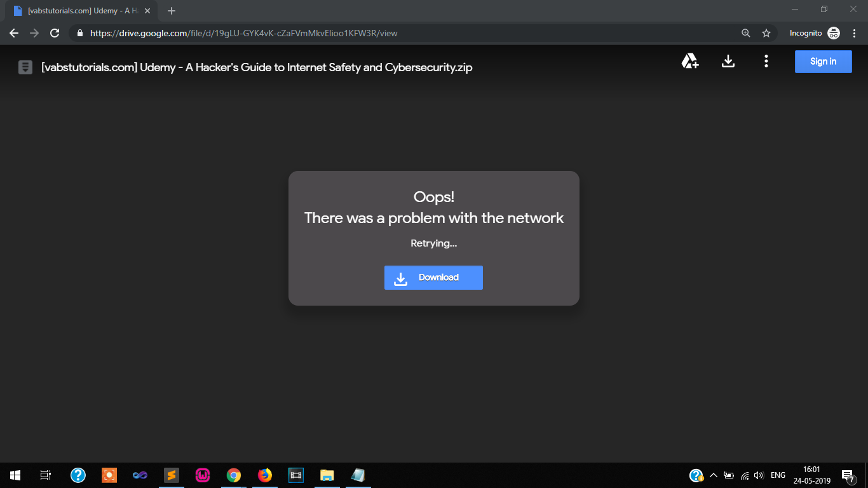This screenshot has width=868, height=488.
Task: Minimize the Chrome window
Action: [795, 9]
